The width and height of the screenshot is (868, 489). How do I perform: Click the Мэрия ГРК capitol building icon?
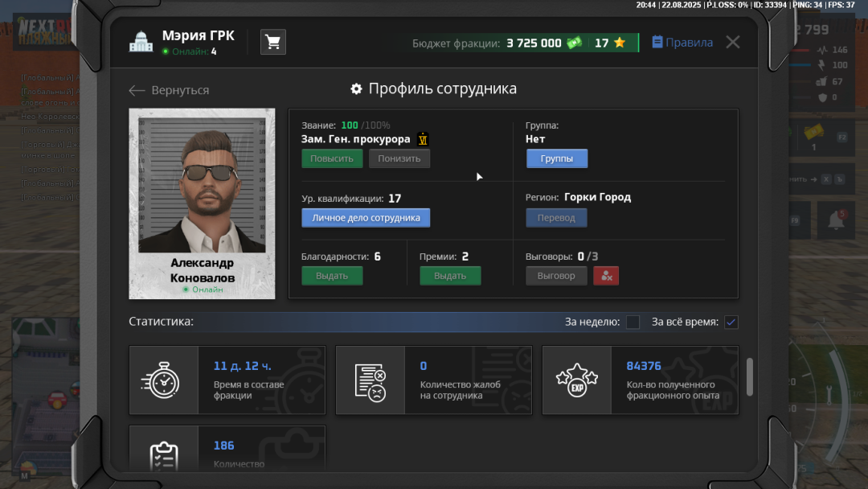point(141,41)
